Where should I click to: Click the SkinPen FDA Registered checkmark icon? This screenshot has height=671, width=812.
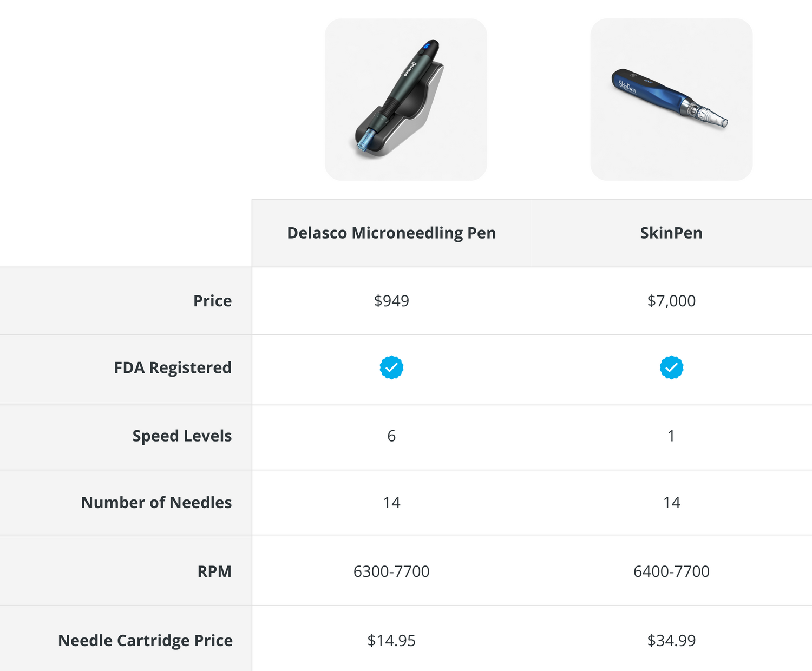coord(671,367)
